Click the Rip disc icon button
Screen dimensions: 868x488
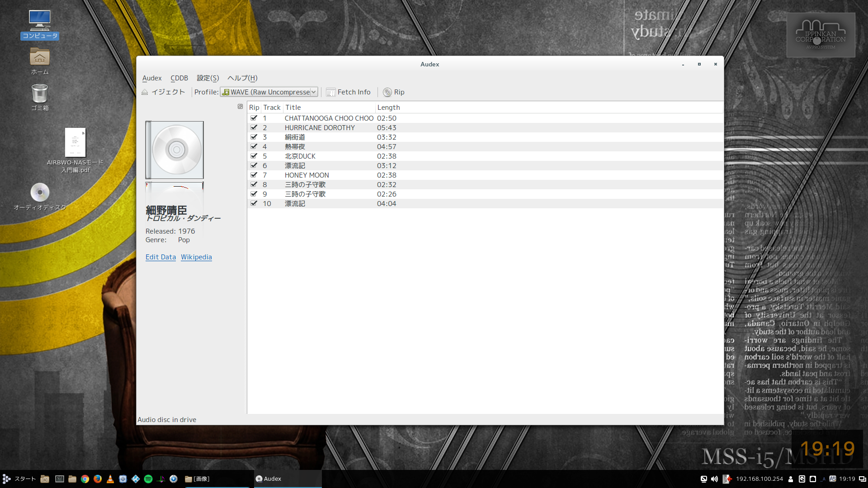pos(387,92)
